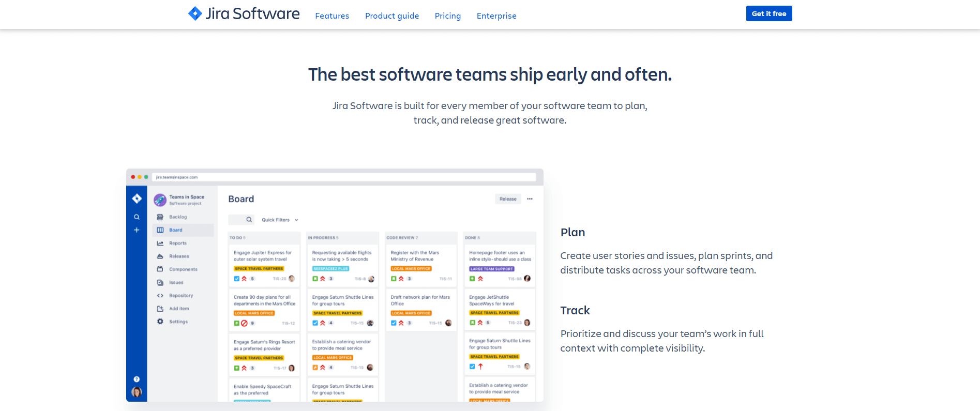Open the card 'Requesting available flights is now taking > 5 seconds'
Screen dimensions: 980x411
(x=343, y=266)
